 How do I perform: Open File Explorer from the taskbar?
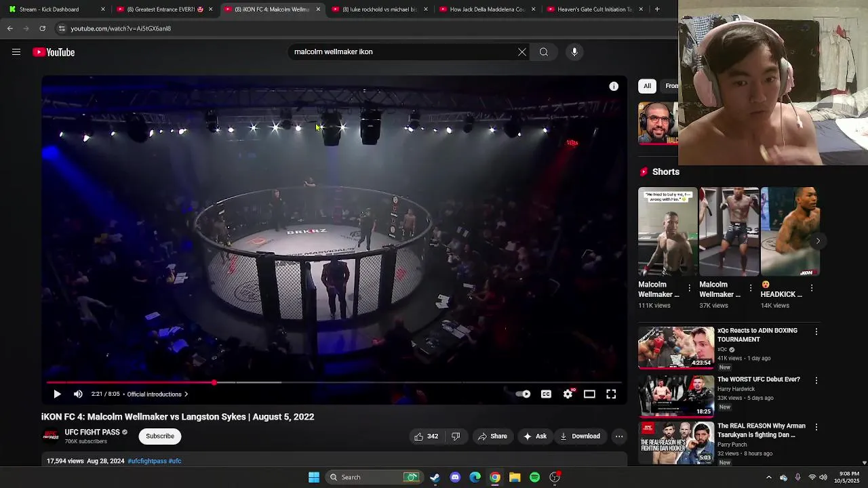click(515, 477)
